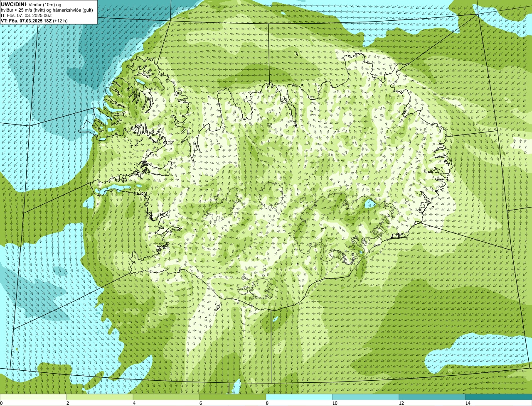Click the dark teal legend swatch above 14
532x406 pixels.
click(499, 397)
